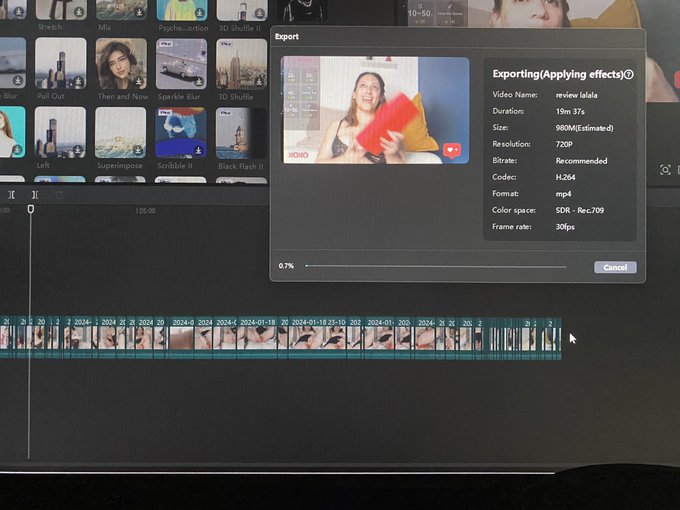Click the video name value review lalala

pyautogui.click(x=576, y=95)
